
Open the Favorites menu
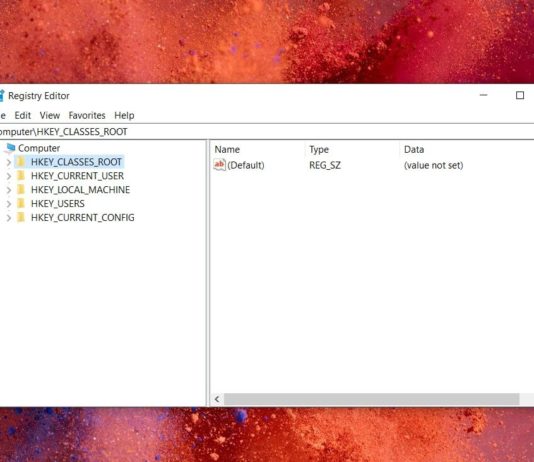(x=87, y=115)
